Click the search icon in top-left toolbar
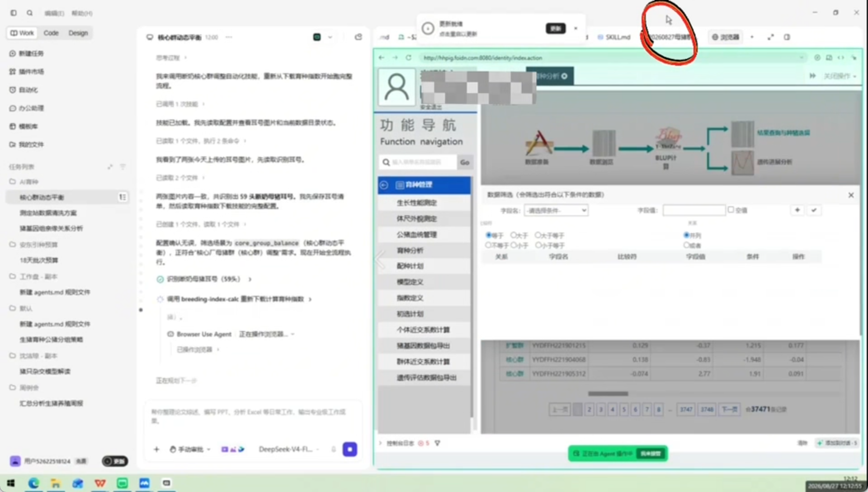Screen dimensions: 868x492 tap(29, 13)
